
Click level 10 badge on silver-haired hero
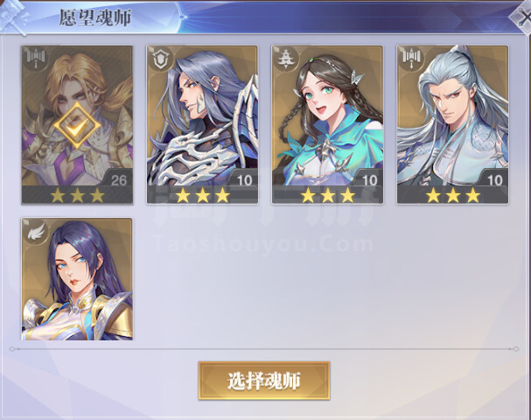494,180
